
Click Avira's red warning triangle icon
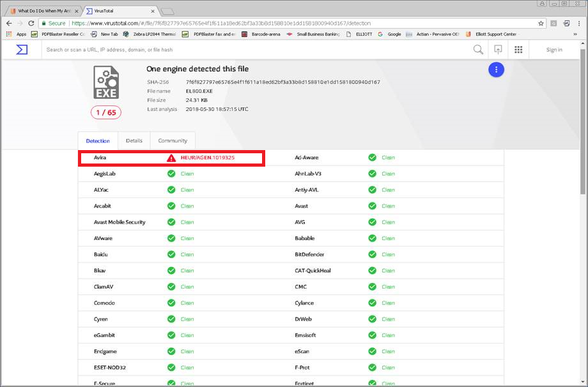[171, 158]
